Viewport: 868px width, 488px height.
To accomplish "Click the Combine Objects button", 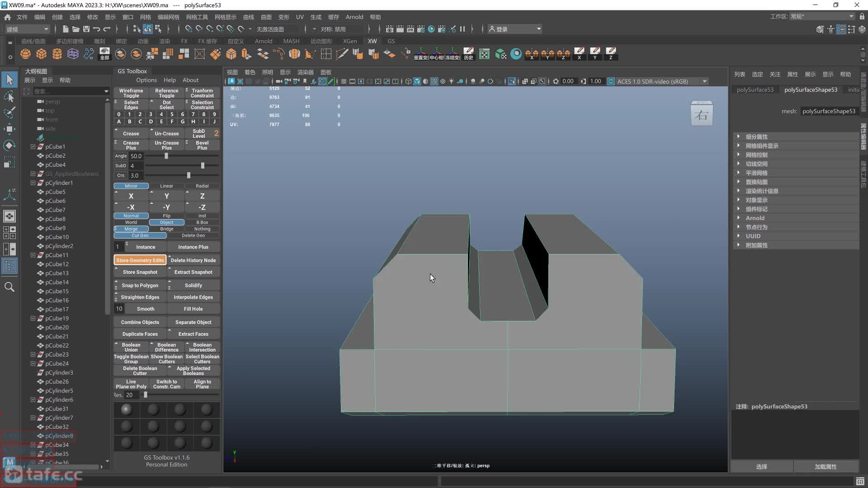I will 140,322.
